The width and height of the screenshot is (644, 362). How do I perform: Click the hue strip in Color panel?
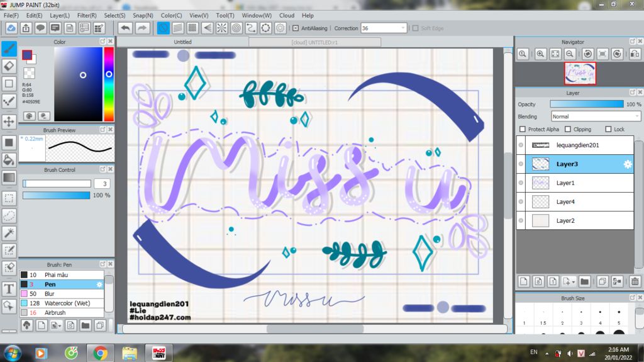(x=109, y=84)
